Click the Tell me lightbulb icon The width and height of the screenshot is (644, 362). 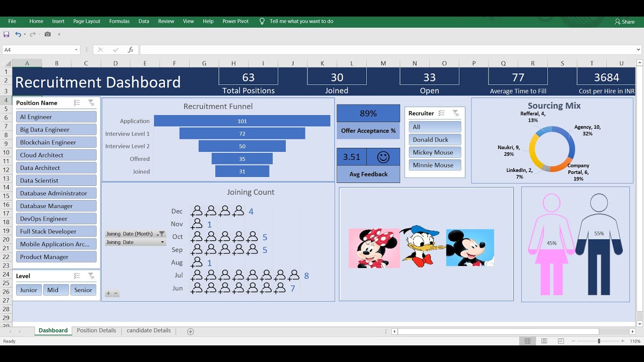(262, 21)
